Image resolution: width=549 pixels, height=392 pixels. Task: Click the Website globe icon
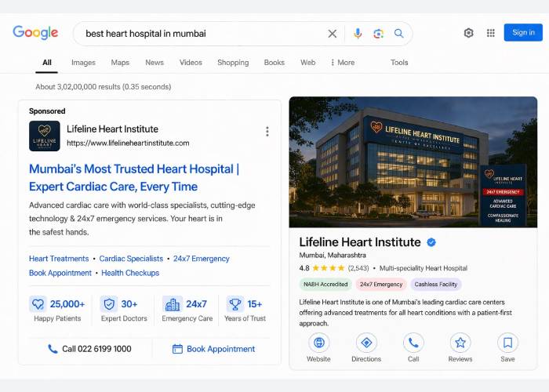[318, 343]
